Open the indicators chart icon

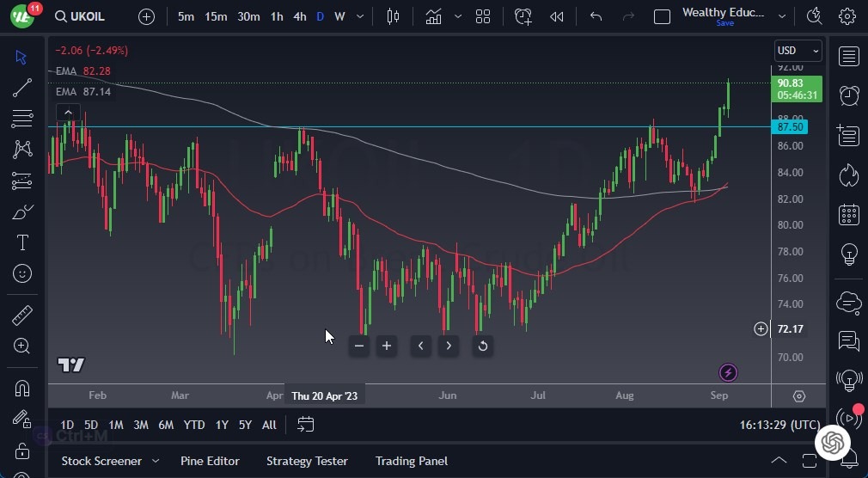click(x=434, y=16)
